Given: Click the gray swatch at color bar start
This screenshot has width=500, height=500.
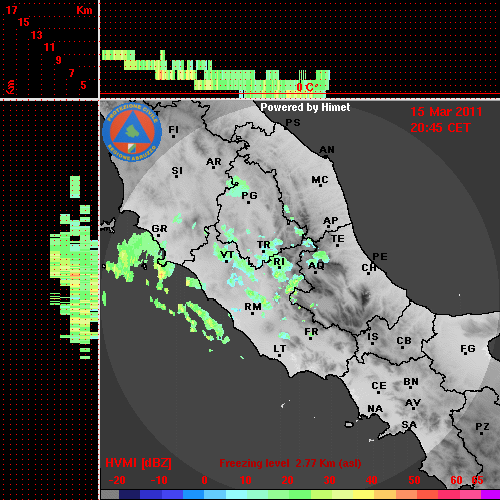Looking at the screenshot, I should pos(110,495).
